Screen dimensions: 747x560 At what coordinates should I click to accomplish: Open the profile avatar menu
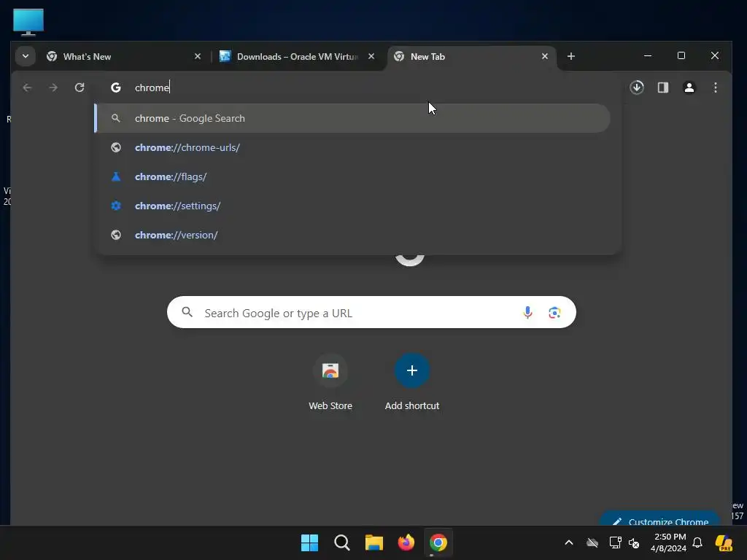689,87
